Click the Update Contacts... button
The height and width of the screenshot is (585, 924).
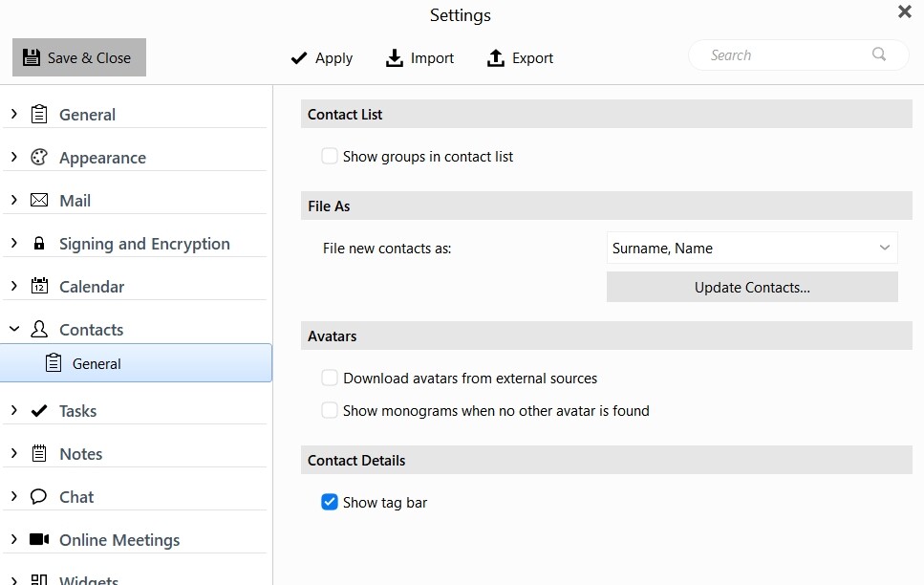752,287
